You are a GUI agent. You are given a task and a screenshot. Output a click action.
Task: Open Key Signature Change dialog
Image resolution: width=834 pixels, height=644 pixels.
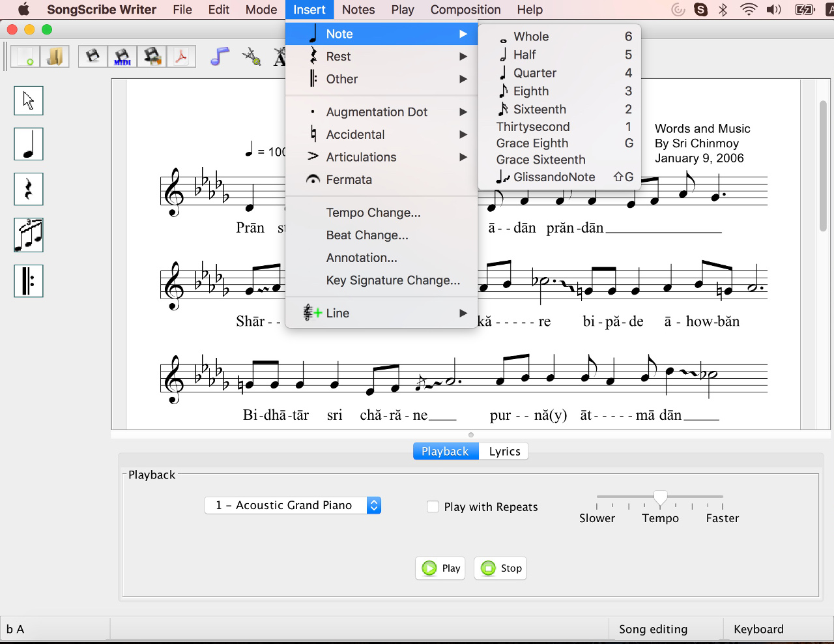(x=382, y=280)
